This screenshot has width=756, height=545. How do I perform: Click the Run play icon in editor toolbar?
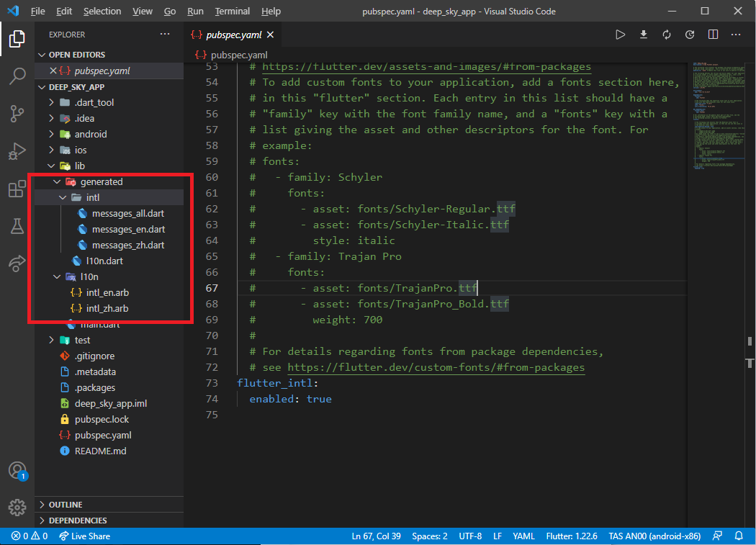[x=620, y=35]
